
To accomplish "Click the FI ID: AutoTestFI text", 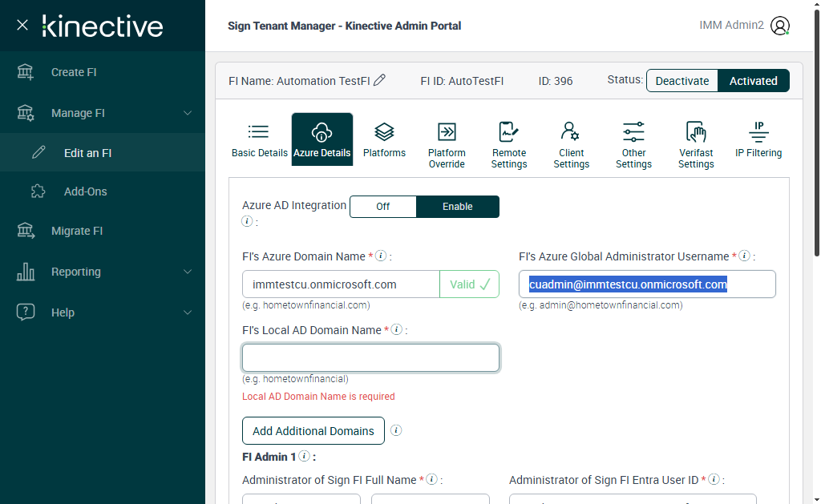I will tap(462, 81).
